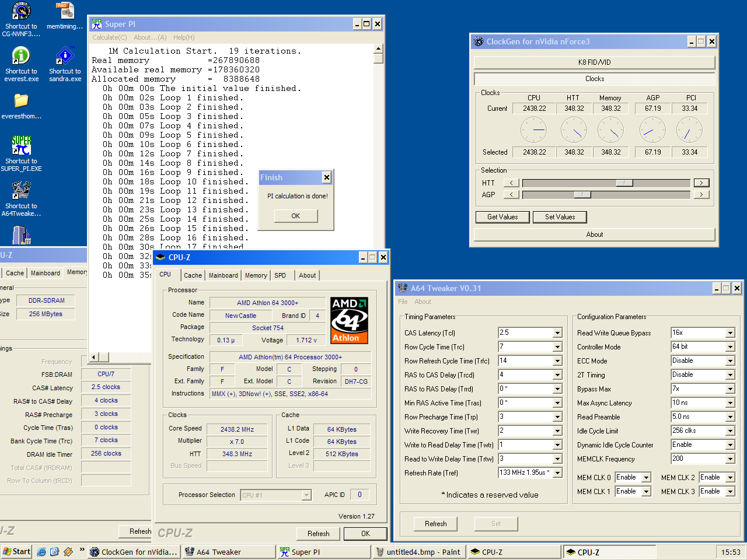747x560 pixels.
Task: Switch to A64 Tweaker taskbar button
Action: click(x=229, y=552)
